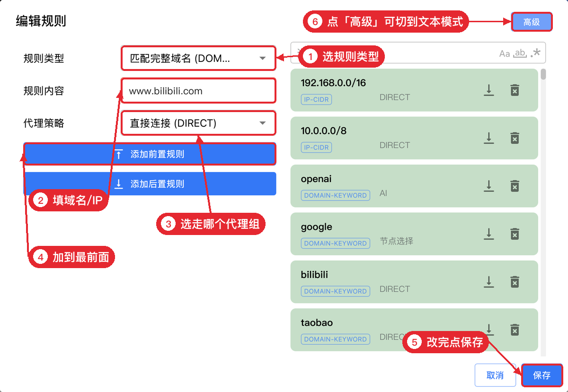Click the AI policy label on openai rule
Viewport: 568px width, 392px height.
(x=383, y=193)
